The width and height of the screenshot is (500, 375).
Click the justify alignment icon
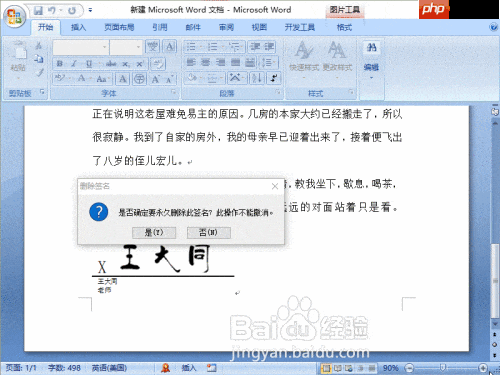[x=235, y=62]
